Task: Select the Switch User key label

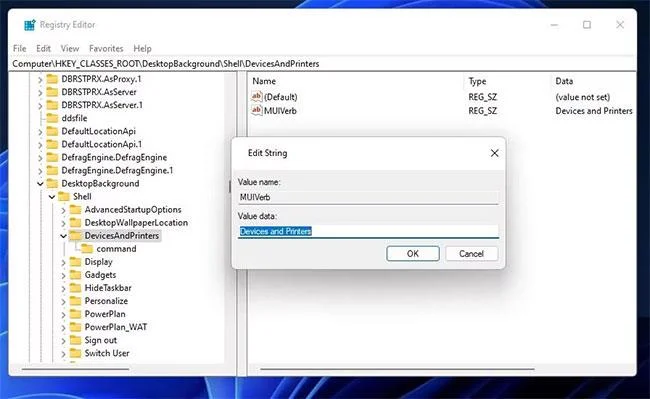Action: pyautogui.click(x=107, y=353)
